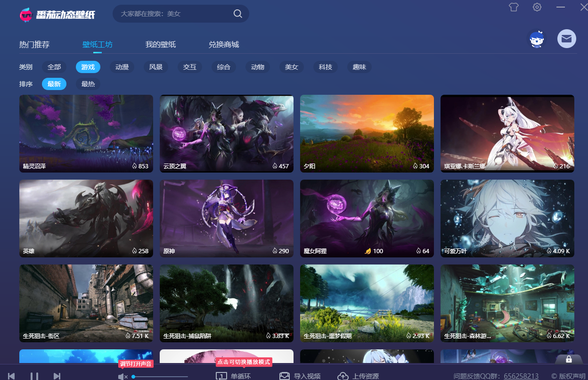Image resolution: width=588 pixels, height=380 pixels.
Task: Click the 单循环 playback mode label
Action: (x=241, y=376)
